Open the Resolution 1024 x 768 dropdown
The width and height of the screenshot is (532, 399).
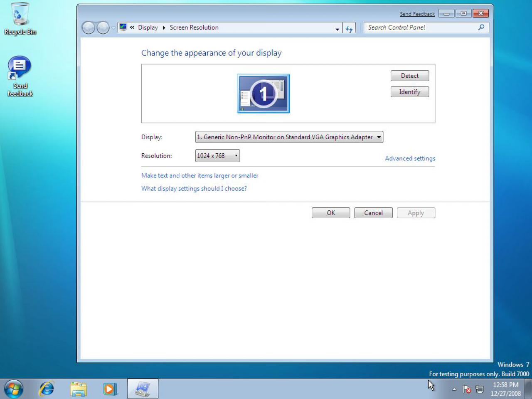(x=217, y=156)
